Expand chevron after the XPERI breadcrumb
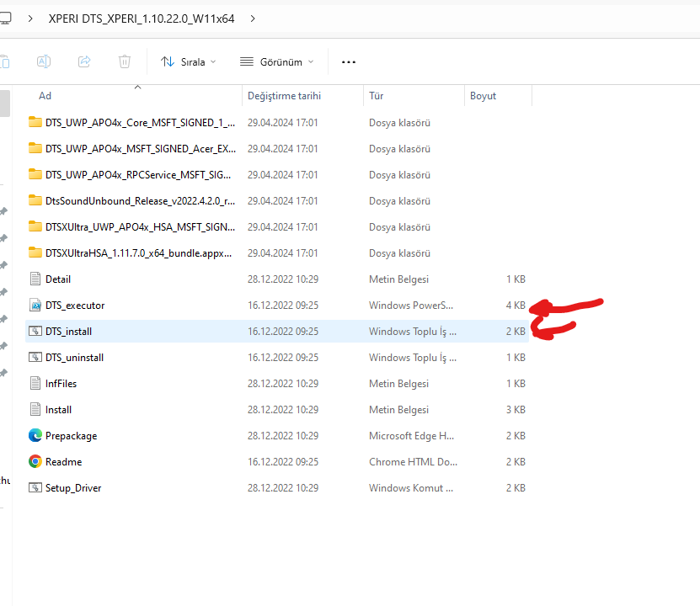The image size is (700, 606). point(253,19)
